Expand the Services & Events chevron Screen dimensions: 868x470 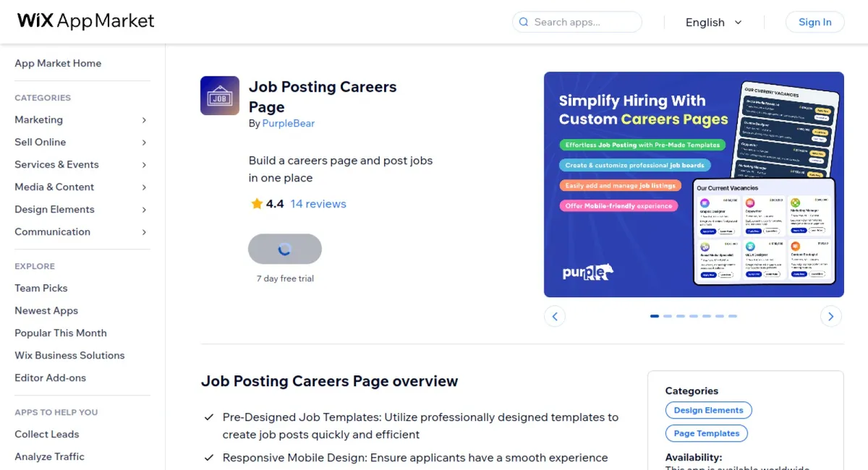pos(144,165)
